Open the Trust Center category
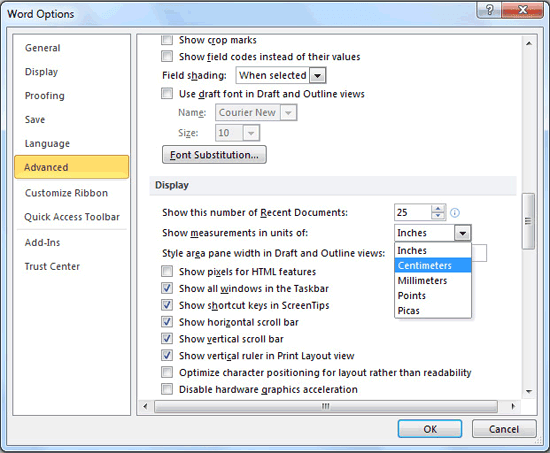This screenshot has width=550, height=453. [x=72, y=266]
